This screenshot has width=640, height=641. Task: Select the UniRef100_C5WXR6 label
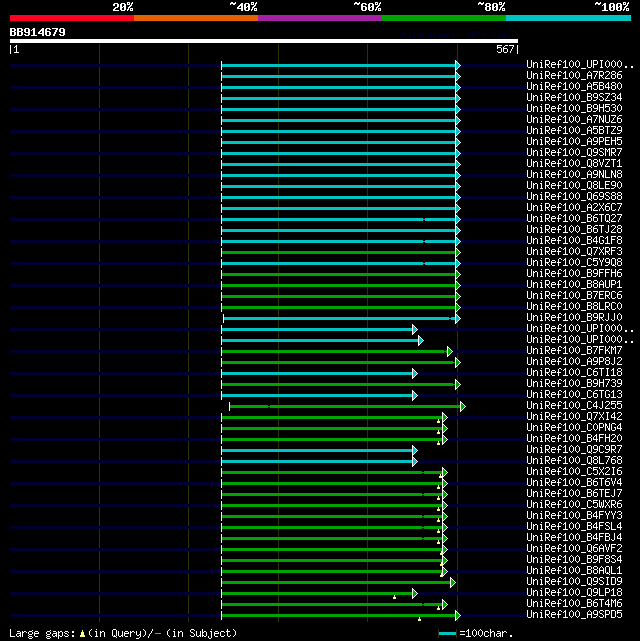point(574,505)
